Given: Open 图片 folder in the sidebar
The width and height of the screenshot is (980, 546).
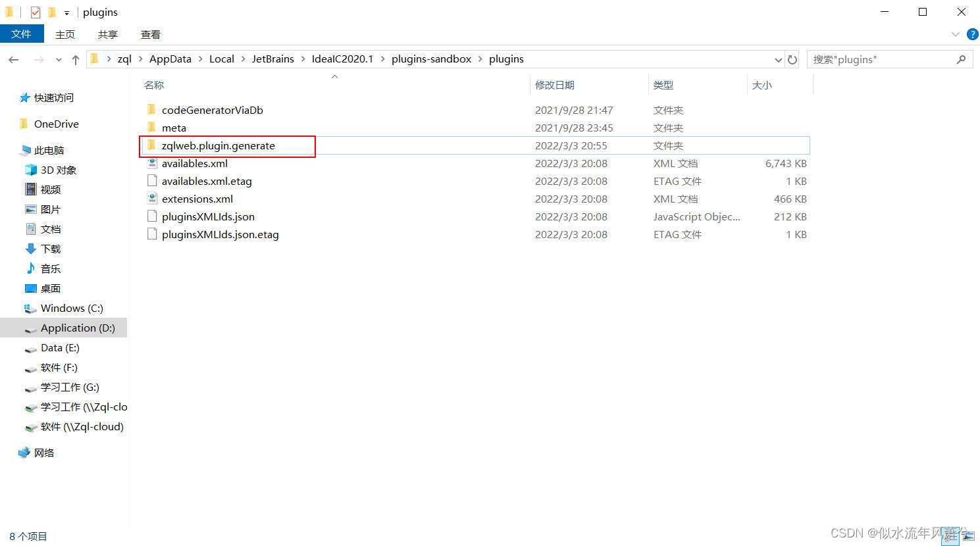Looking at the screenshot, I should [51, 209].
